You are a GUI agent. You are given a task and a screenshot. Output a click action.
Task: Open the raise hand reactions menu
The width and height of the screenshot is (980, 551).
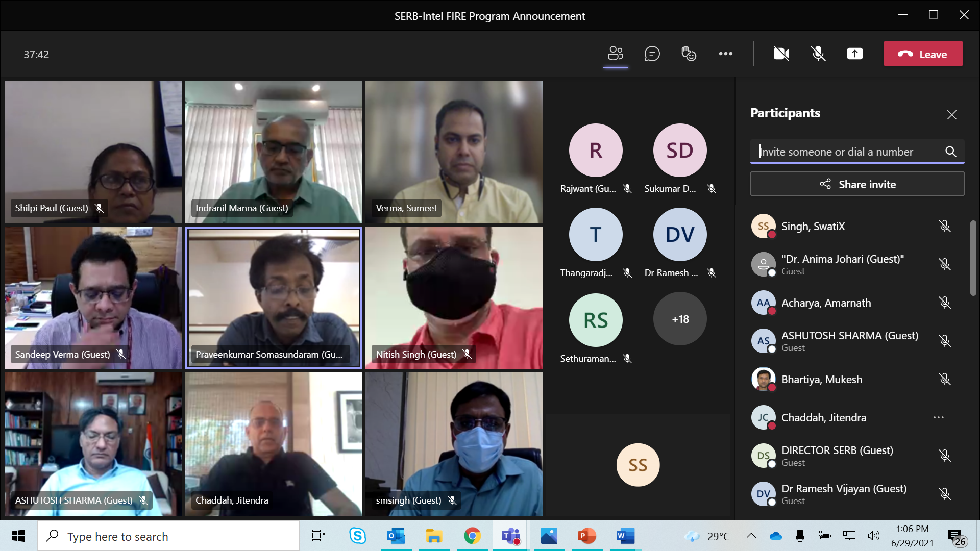click(689, 54)
